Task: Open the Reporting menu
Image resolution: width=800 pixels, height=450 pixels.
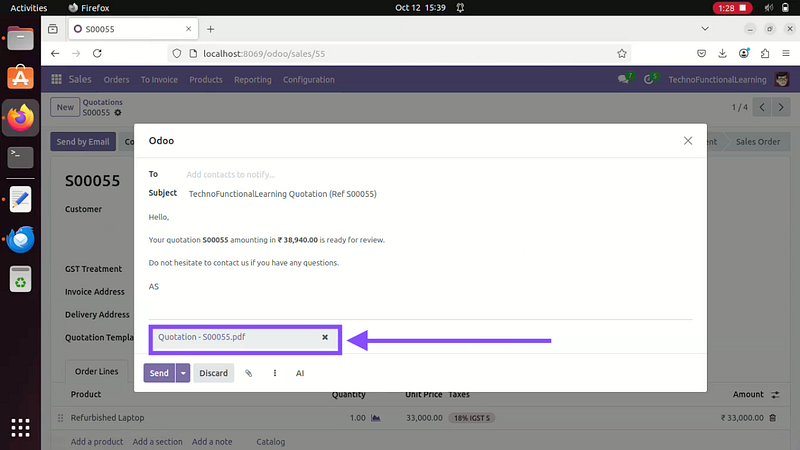Action: click(252, 79)
